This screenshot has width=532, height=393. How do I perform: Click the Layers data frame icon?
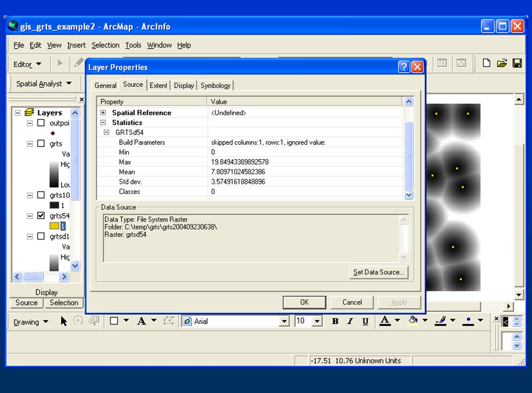pyautogui.click(x=29, y=112)
